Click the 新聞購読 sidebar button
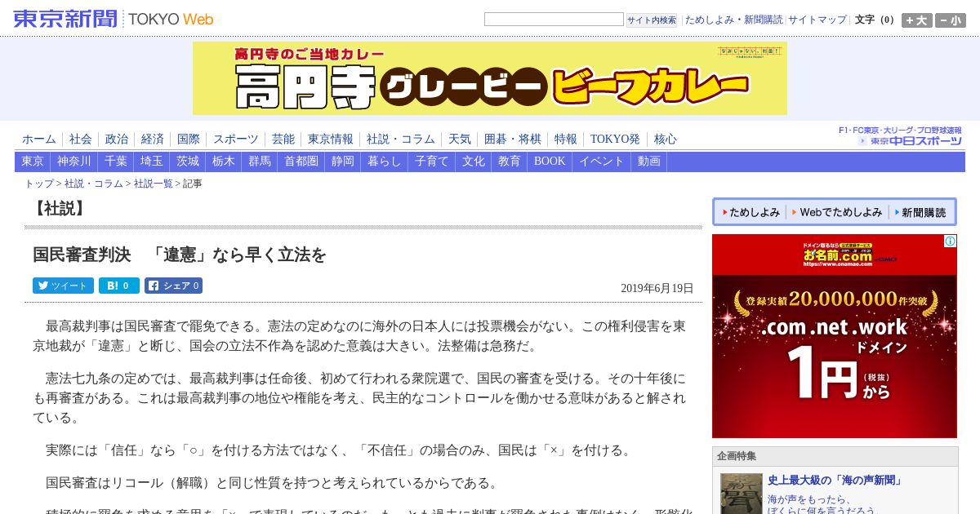 click(920, 212)
